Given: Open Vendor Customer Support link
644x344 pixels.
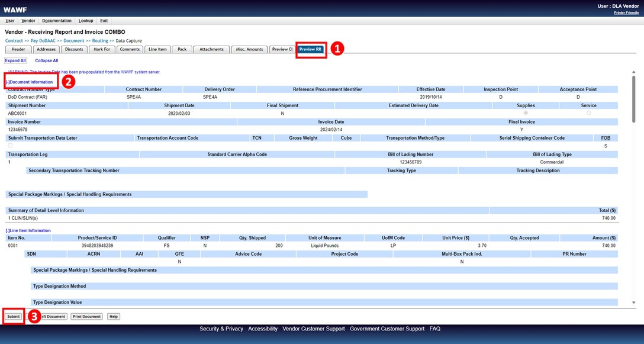Looking at the screenshot, I should click(314, 329).
